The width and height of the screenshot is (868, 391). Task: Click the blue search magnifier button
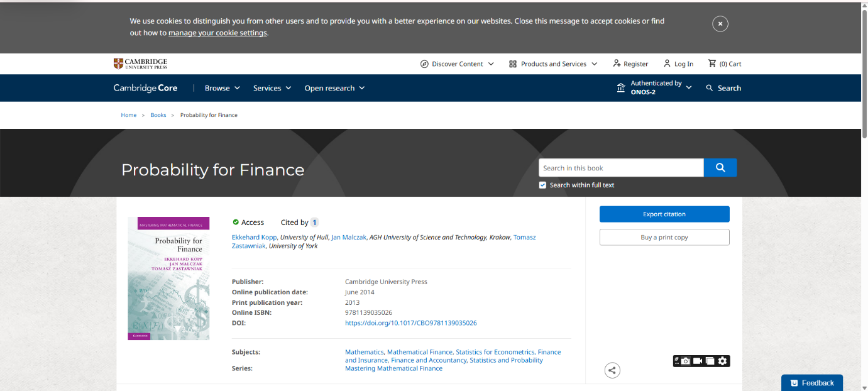click(720, 168)
